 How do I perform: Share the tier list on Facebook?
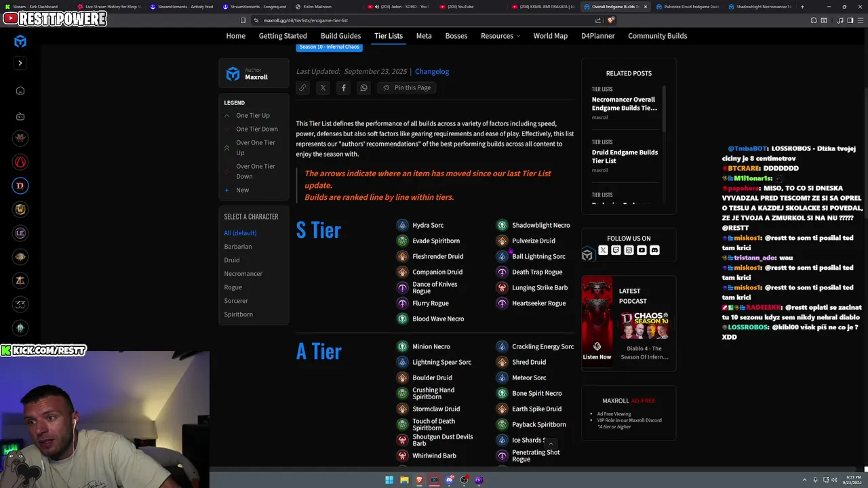(x=343, y=87)
